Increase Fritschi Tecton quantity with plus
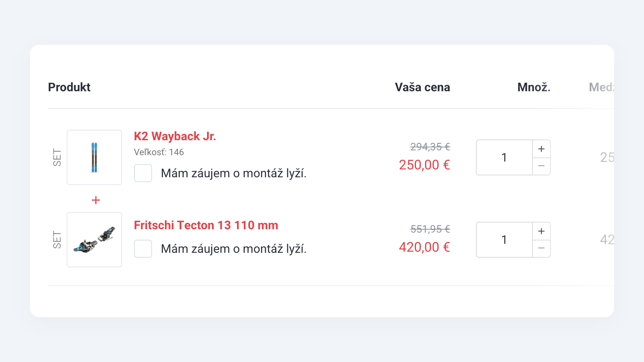This screenshot has height=362, width=644. [541, 231]
